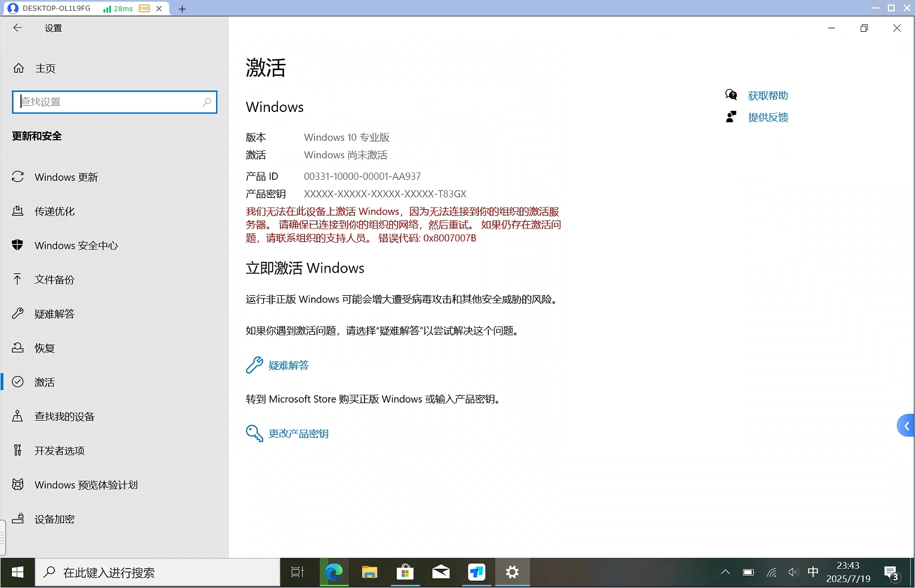Open Windows 预览体验计划 page
The height and width of the screenshot is (588, 915).
[x=85, y=485]
